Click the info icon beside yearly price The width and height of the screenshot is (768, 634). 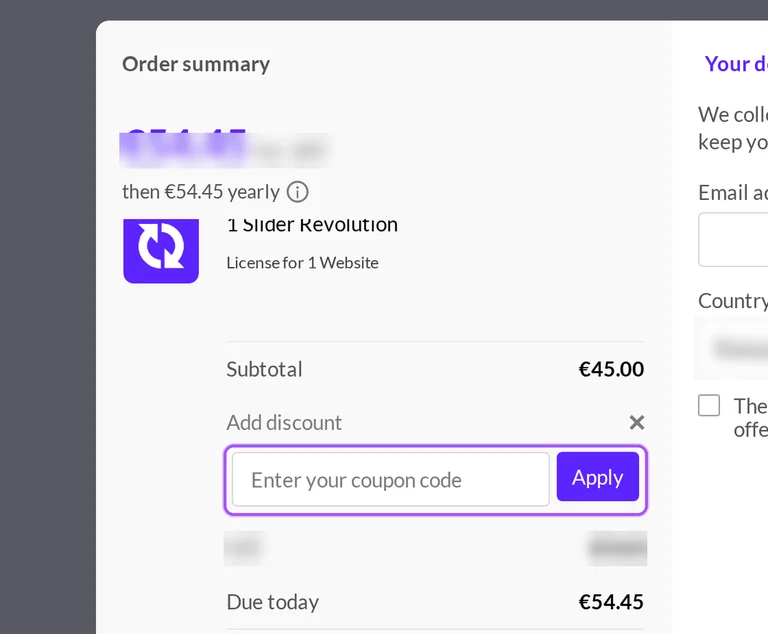[297, 192]
